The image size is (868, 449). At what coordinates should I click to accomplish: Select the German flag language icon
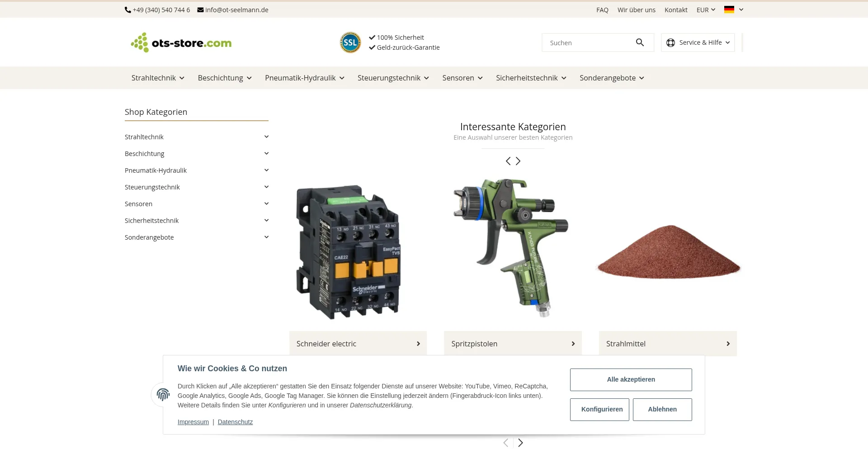729,9
